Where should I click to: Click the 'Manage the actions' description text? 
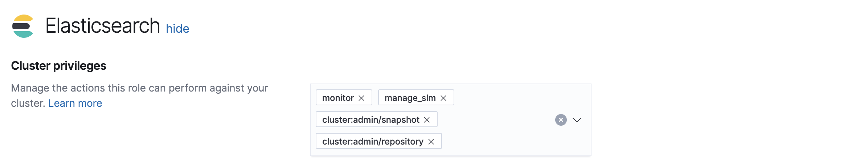pos(139,88)
